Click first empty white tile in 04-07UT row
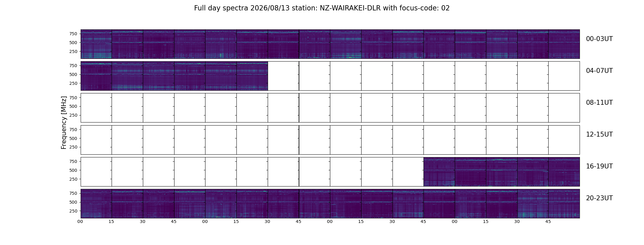This screenshot has width=644, height=245. 283,76
